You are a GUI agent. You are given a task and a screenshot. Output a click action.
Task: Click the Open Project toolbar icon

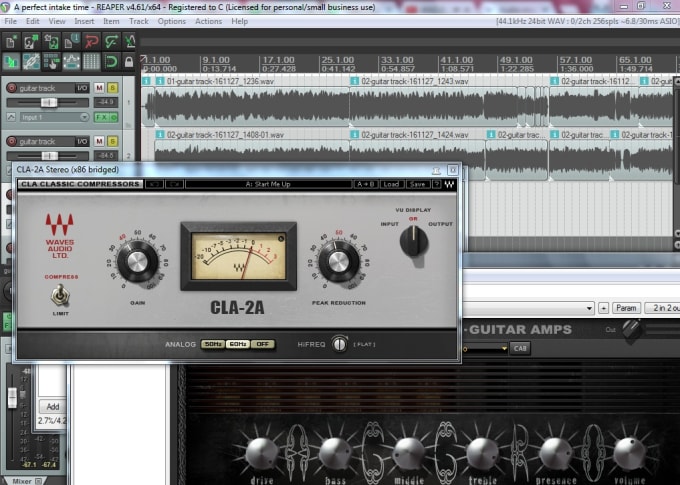pyautogui.click(x=31, y=42)
